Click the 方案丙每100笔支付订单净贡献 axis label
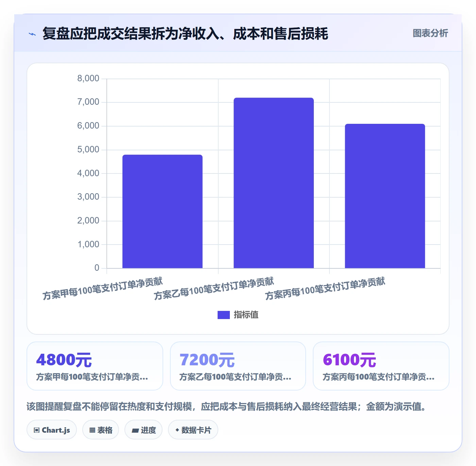The image size is (476, 466). [325, 288]
